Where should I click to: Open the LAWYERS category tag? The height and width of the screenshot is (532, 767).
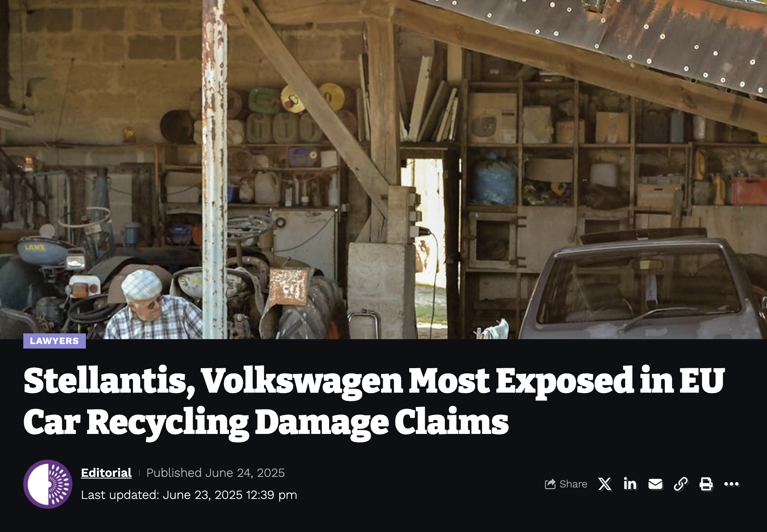54,341
